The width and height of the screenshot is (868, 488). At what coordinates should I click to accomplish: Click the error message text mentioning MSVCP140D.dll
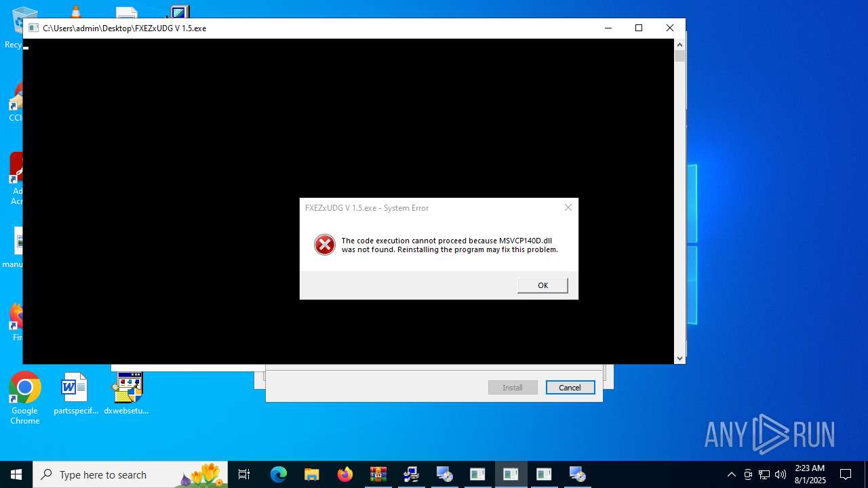pyautogui.click(x=450, y=245)
